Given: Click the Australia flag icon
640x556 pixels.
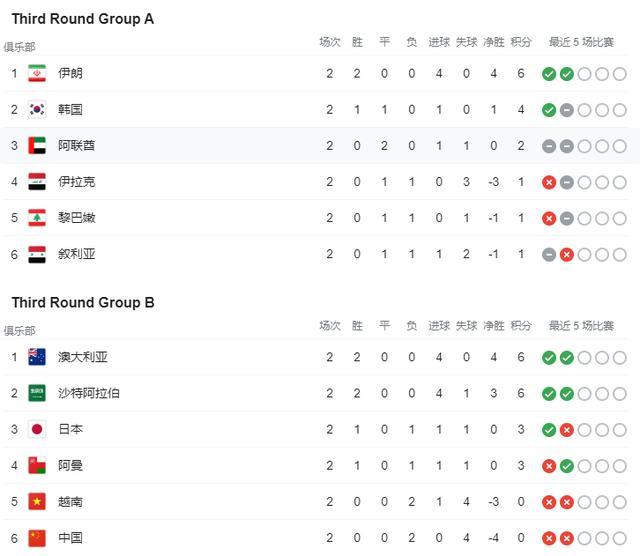Looking at the screenshot, I should (37, 357).
